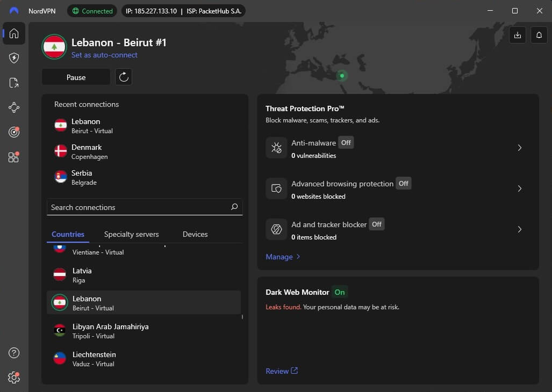This screenshot has height=392, width=552.
Task: Open the File Sharing sidebar icon
Action: pyautogui.click(x=13, y=83)
